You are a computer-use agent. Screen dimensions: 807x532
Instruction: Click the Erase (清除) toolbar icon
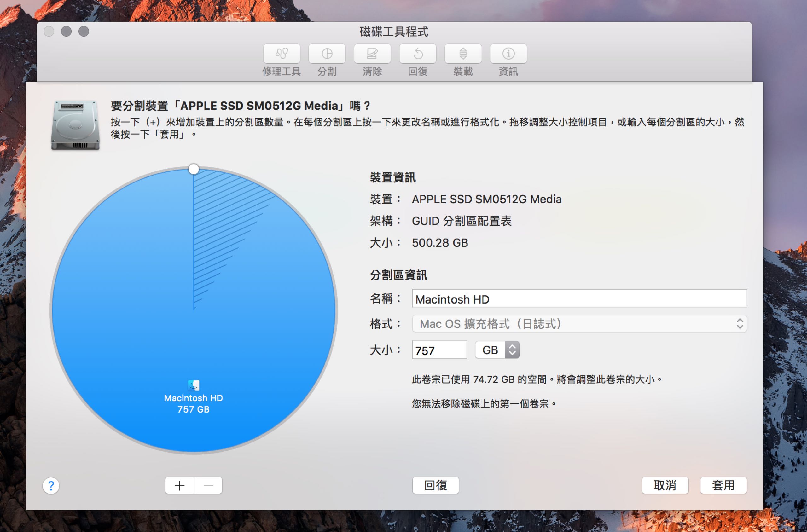pyautogui.click(x=372, y=54)
